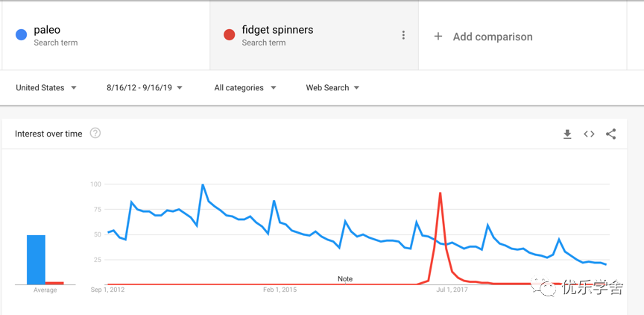Open fidget spinners three-dot options menu
This screenshot has height=315, width=644.
tap(403, 35)
